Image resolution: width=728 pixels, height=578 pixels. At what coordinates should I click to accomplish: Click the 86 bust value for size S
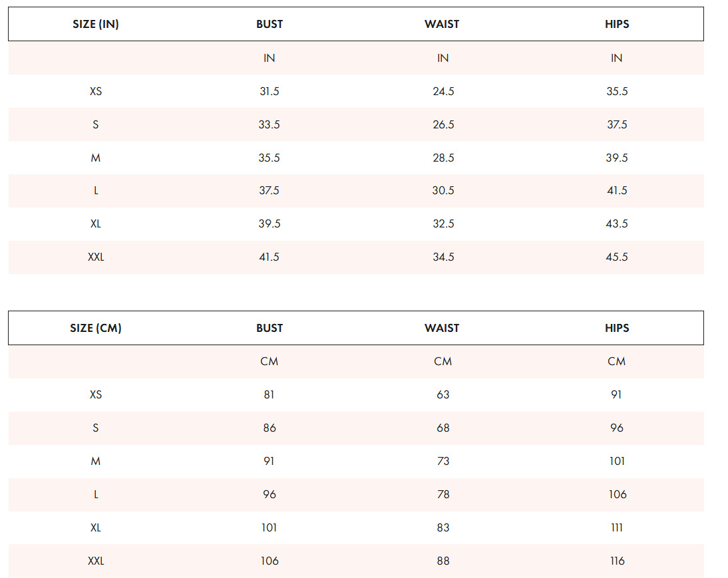coord(270,428)
